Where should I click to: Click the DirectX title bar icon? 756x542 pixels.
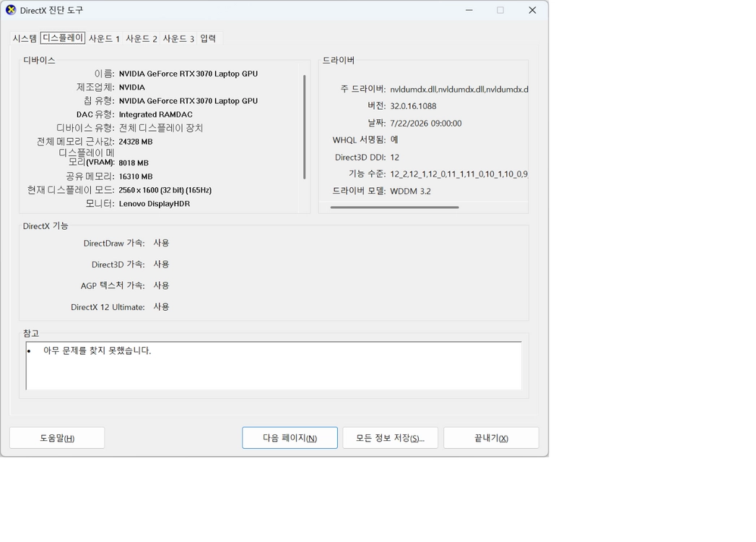11,10
